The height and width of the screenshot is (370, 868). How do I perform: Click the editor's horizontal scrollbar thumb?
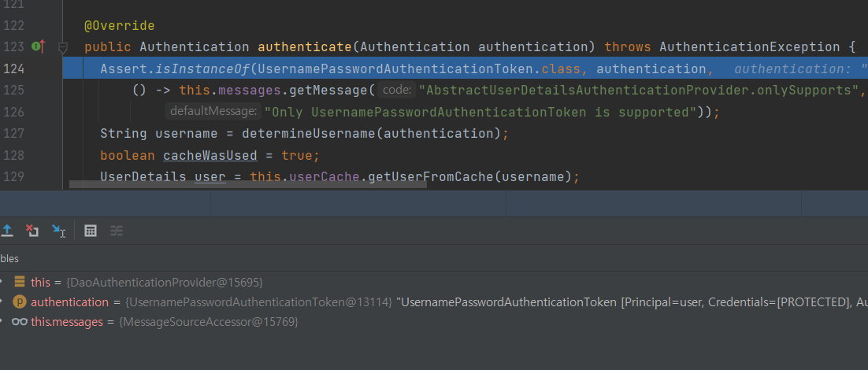[x=248, y=183]
